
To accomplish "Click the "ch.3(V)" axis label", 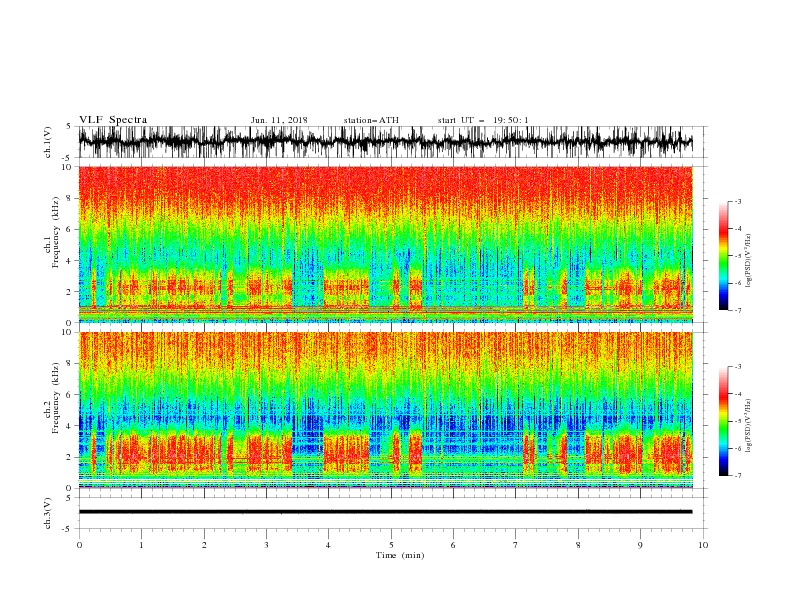I will click(x=48, y=513).
